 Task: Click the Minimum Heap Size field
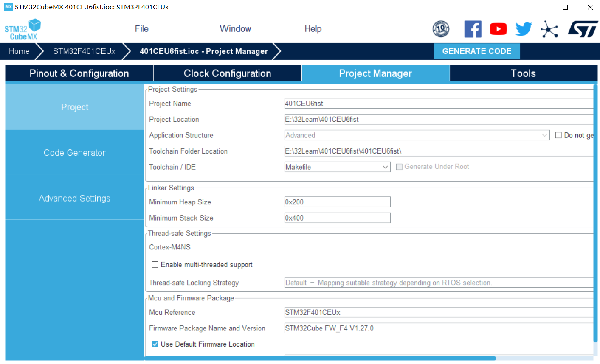[x=337, y=202]
